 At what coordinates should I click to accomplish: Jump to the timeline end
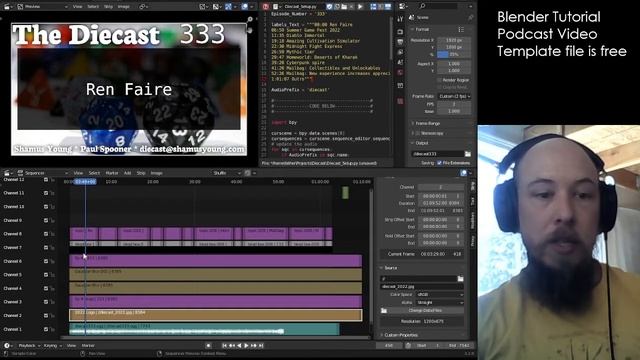pos(261,345)
